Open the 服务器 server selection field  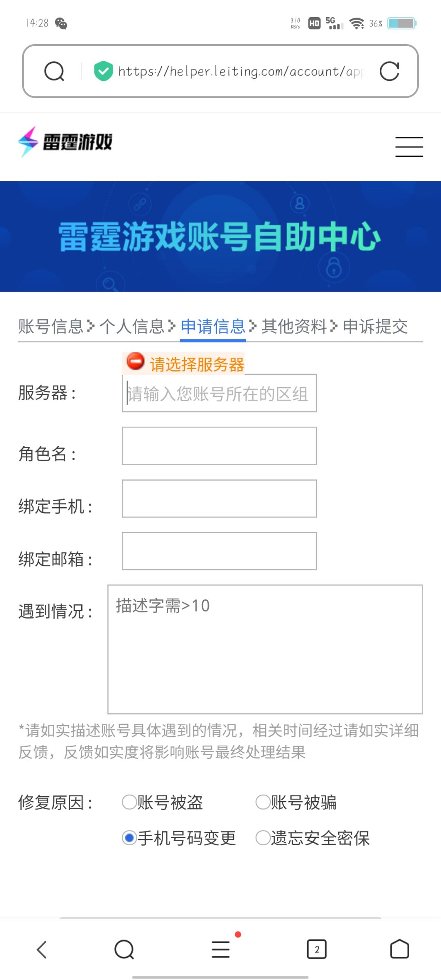click(219, 393)
